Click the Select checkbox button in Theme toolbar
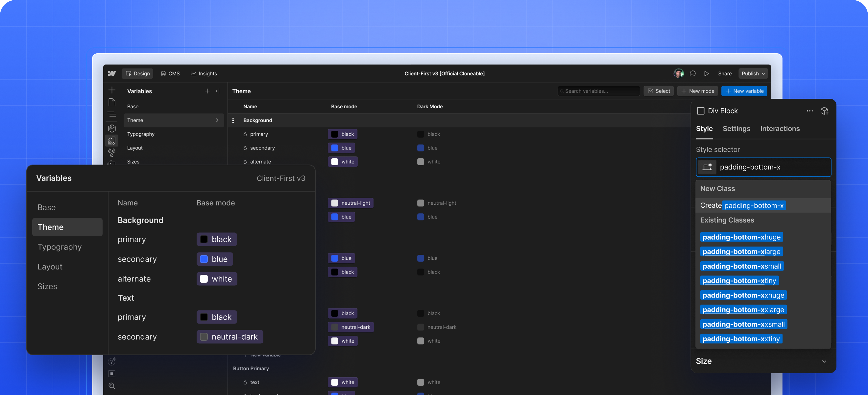 point(659,91)
